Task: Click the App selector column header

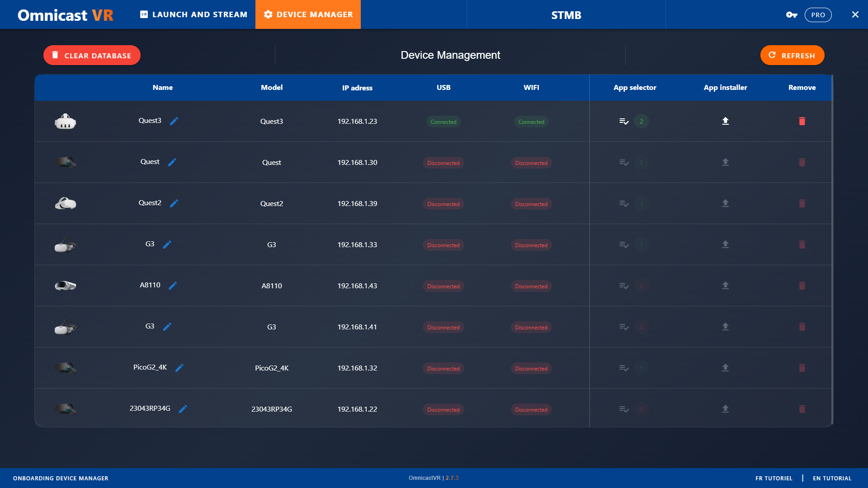Action: [x=635, y=88]
